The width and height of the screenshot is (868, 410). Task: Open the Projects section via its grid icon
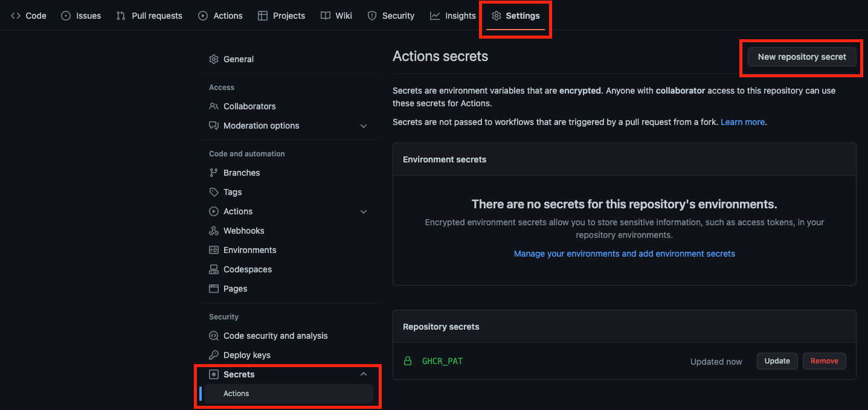click(263, 16)
